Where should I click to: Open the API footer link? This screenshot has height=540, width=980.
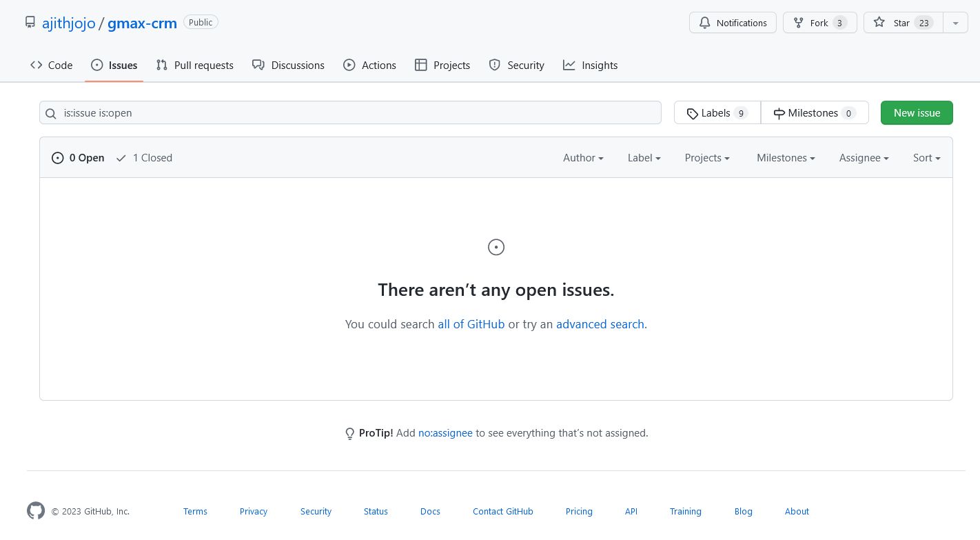click(x=631, y=512)
